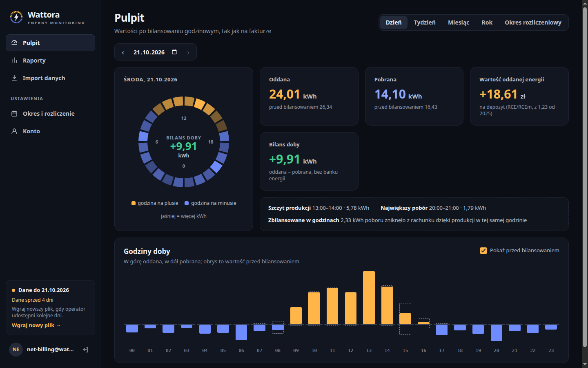Open the Import danych page label
Image resolution: width=588 pixels, height=368 pixels.
pos(44,78)
